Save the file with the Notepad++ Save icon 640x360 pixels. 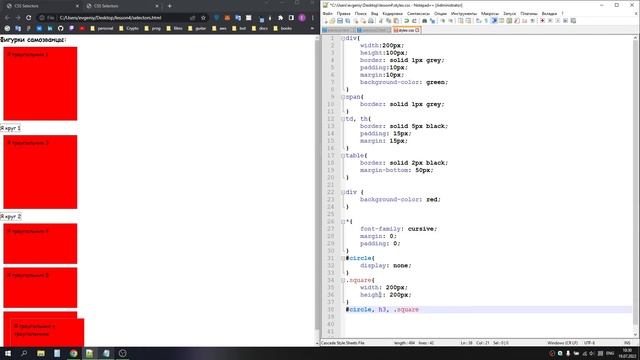[x=340, y=21]
